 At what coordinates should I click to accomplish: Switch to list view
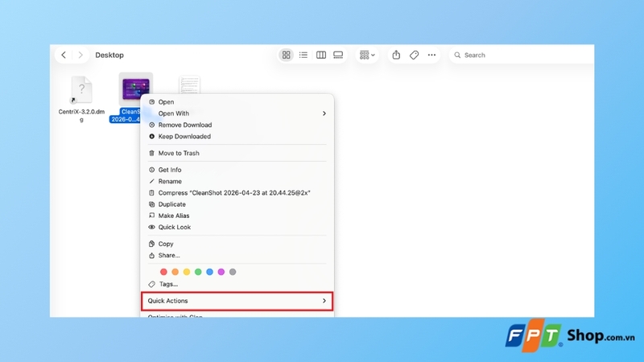pyautogui.click(x=303, y=55)
